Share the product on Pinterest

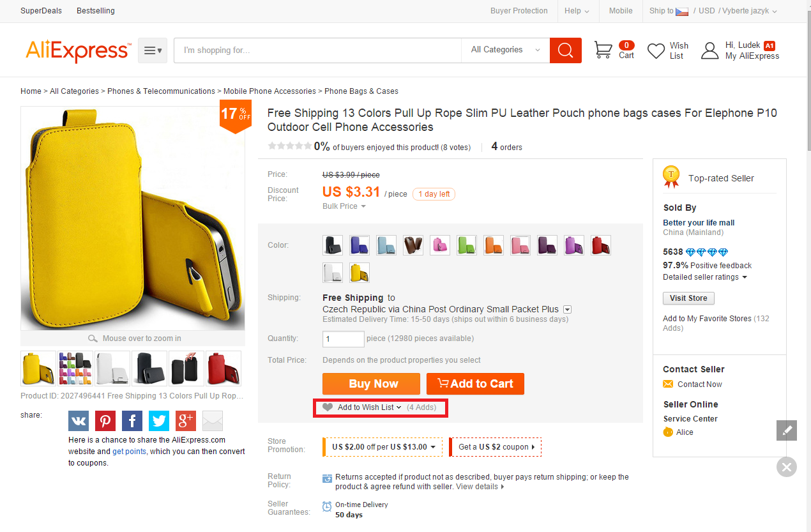pyautogui.click(x=105, y=421)
